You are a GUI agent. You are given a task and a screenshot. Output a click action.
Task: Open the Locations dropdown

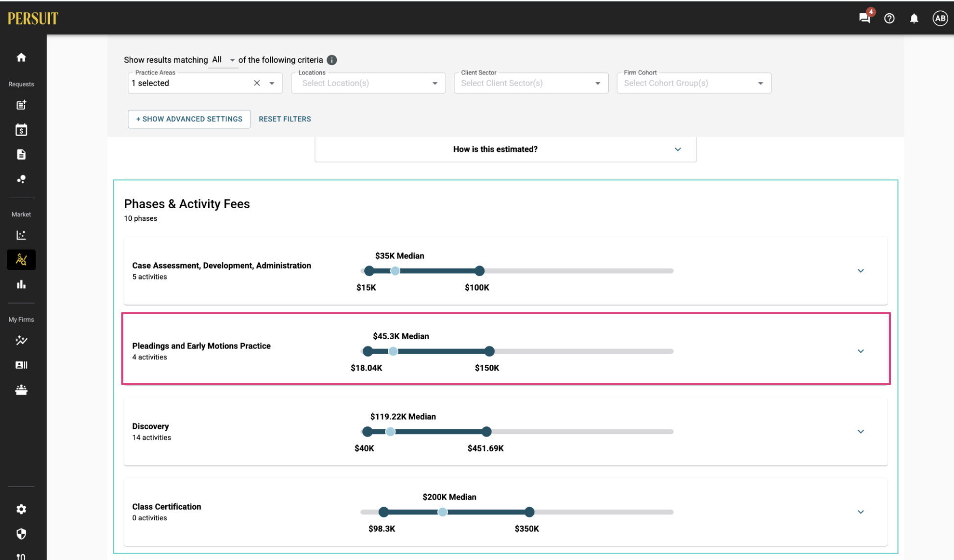[368, 83]
